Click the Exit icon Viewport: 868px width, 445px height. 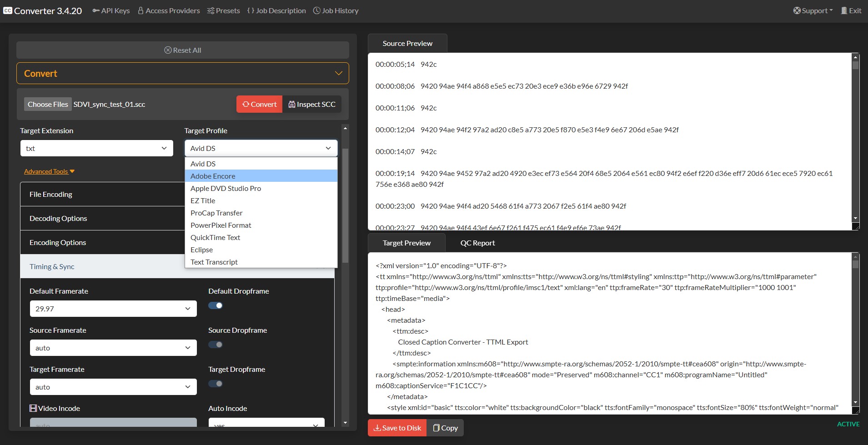click(x=843, y=10)
